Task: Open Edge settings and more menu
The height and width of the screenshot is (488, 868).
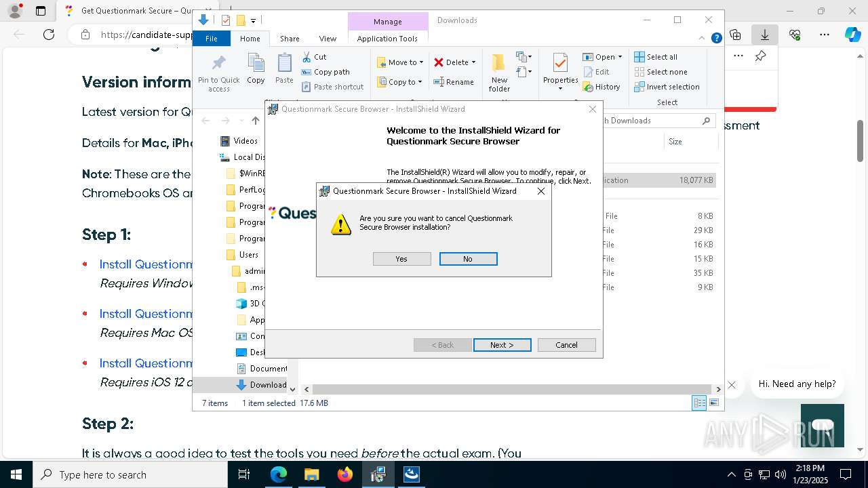Action: pyautogui.click(x=825, y=35)
